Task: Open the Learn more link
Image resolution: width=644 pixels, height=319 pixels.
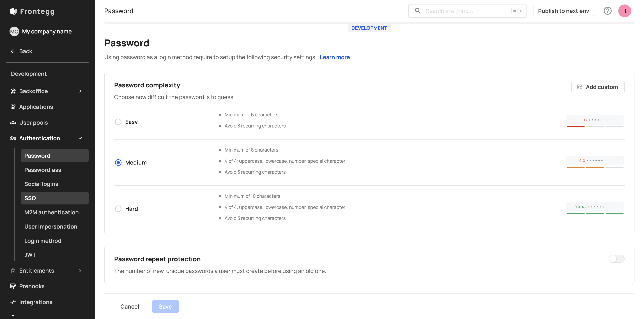Action: (x=335, y=57)
